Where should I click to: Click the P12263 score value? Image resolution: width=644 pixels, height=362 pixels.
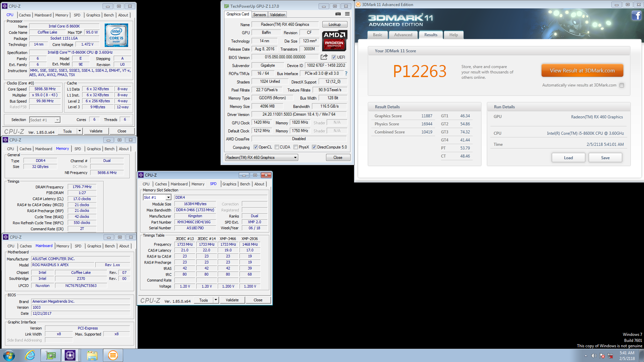420,71
